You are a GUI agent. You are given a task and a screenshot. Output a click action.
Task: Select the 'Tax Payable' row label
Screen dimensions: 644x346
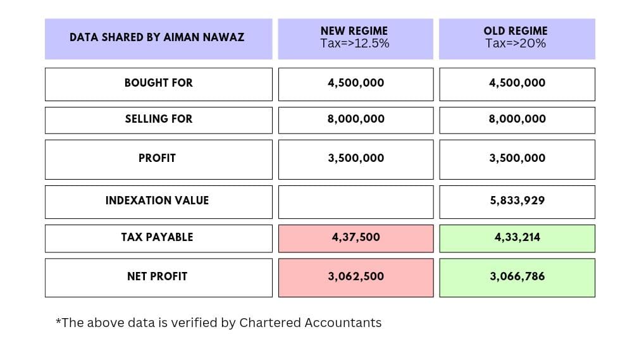click(x=158, y=237)
